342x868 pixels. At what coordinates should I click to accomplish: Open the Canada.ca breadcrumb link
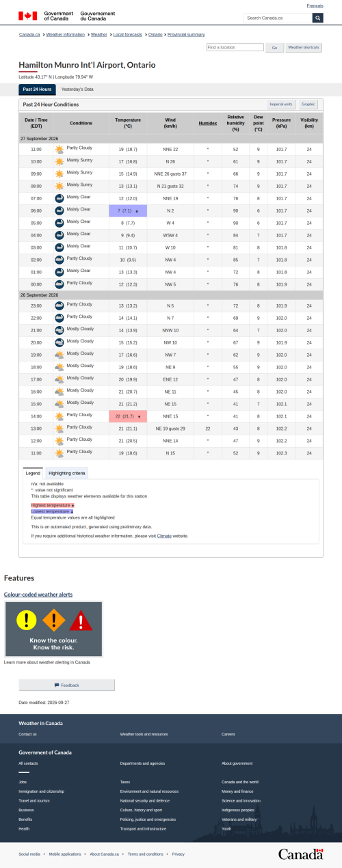[29, 34]
